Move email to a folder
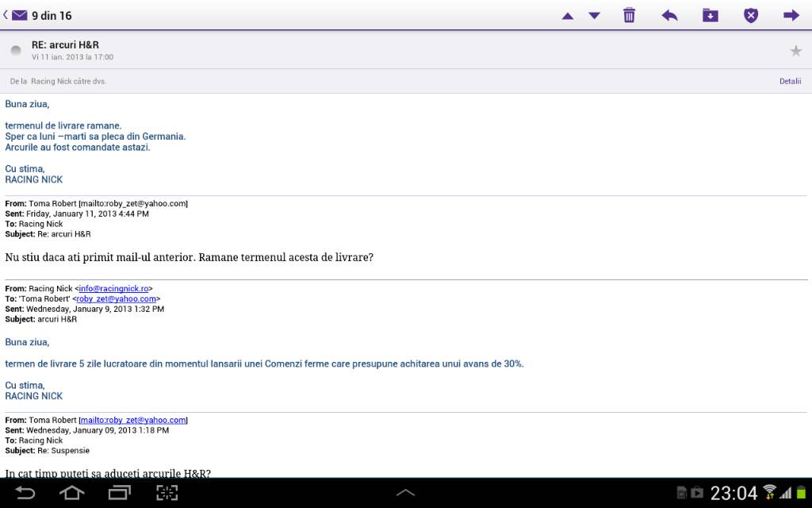The width and height of the screenshot is (812, 508). [x=710, y=16]
